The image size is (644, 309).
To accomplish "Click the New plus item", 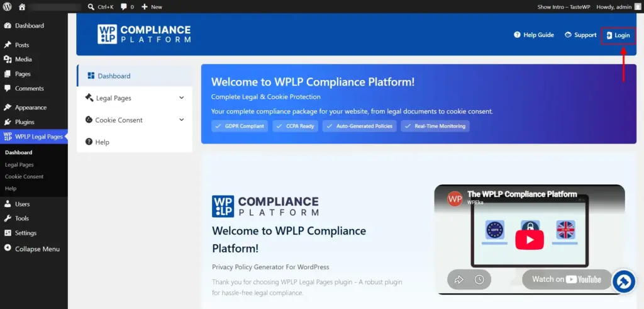I will pyautogui.click(x=152, y=6).
